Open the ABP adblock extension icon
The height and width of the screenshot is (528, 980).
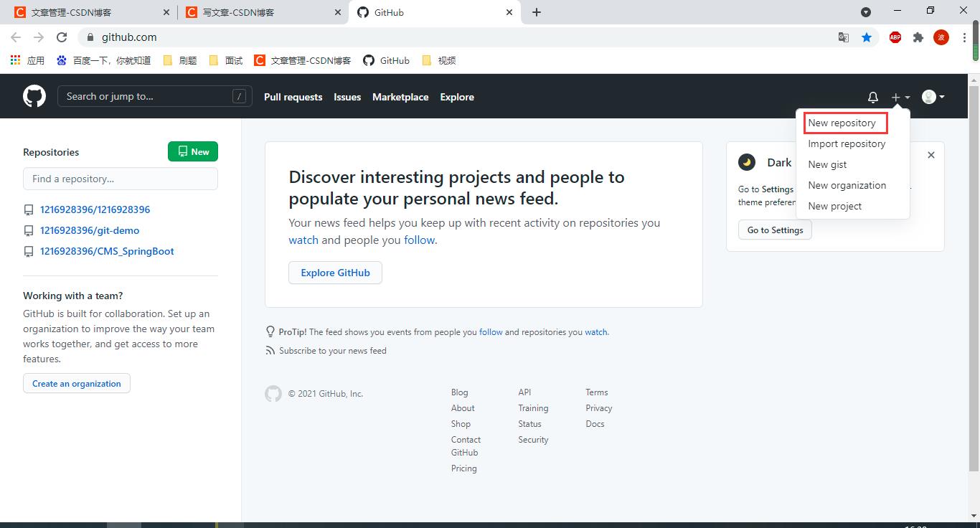(x=895, y=37)
